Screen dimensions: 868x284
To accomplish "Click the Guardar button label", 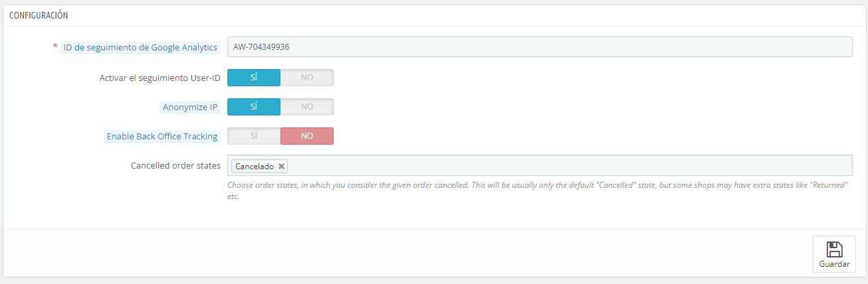I will (x=834, y=264).
